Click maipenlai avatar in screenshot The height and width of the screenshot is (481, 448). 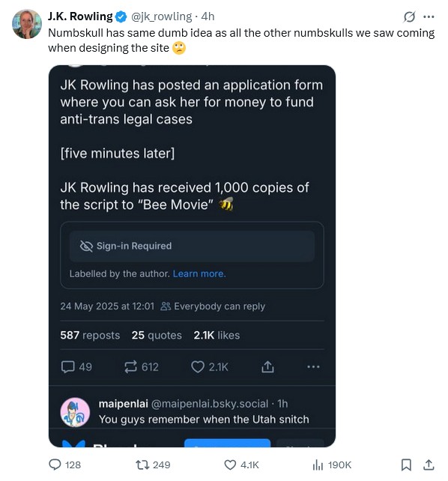coord(75,412)
